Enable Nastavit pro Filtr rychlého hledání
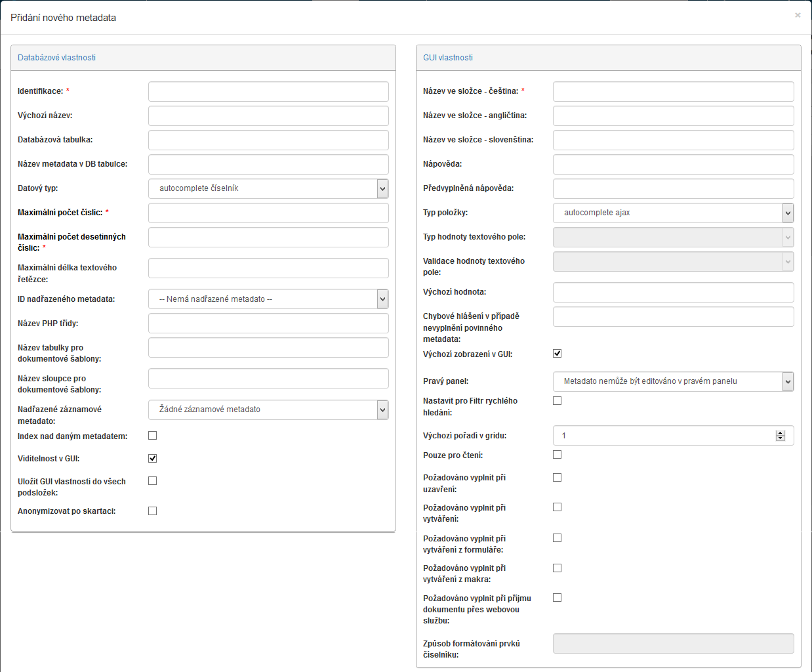This screenshot has width=812, height=672. pyautogui.click(x=558, y=401)
